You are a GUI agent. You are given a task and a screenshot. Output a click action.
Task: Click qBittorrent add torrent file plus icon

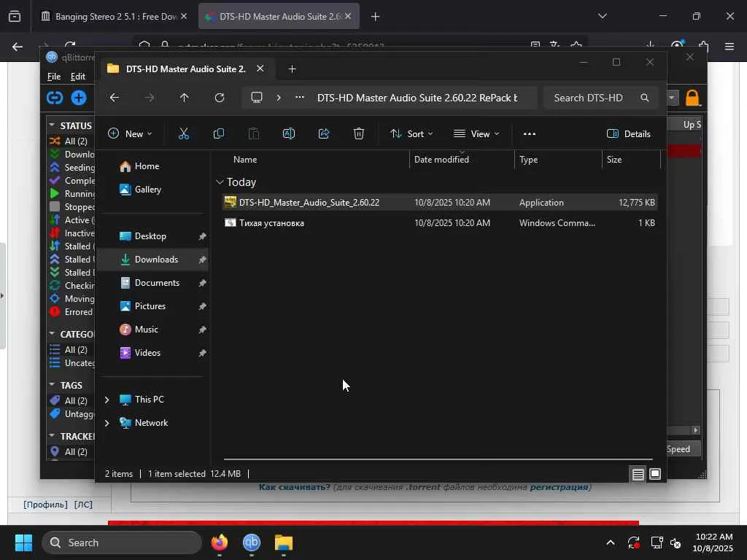[x=79, y=98]
